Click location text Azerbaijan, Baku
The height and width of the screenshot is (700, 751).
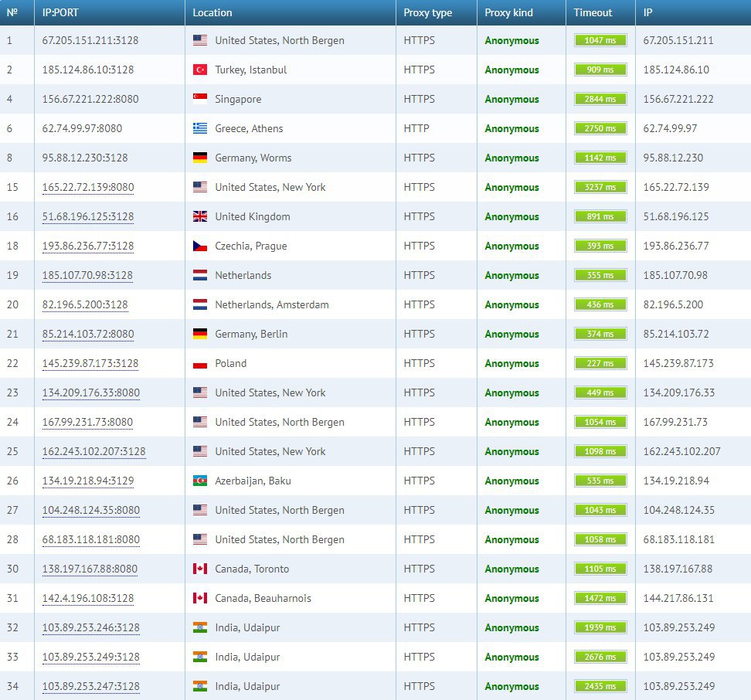click(x=253, y=481)
